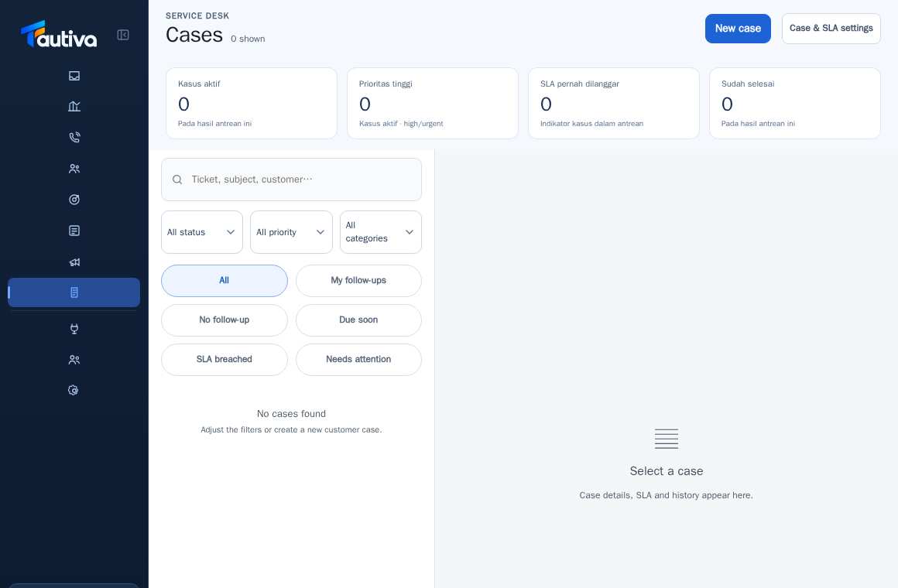Toggle the SLA breached filter chip

coord(224,360)
